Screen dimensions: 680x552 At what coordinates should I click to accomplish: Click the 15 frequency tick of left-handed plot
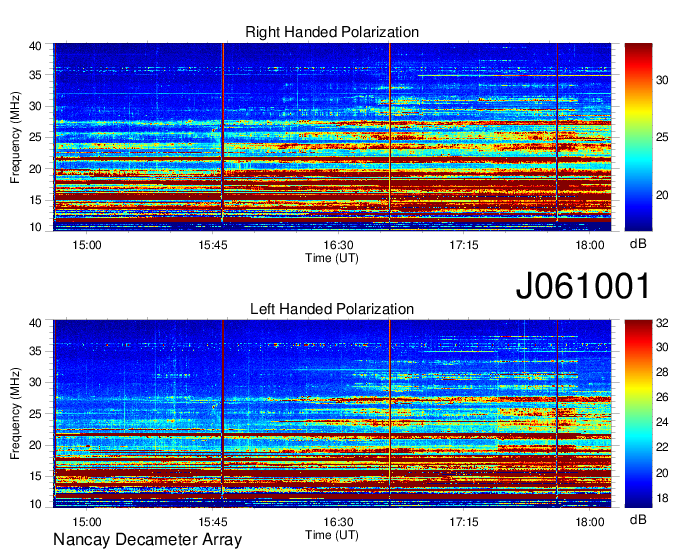(35, 477)
